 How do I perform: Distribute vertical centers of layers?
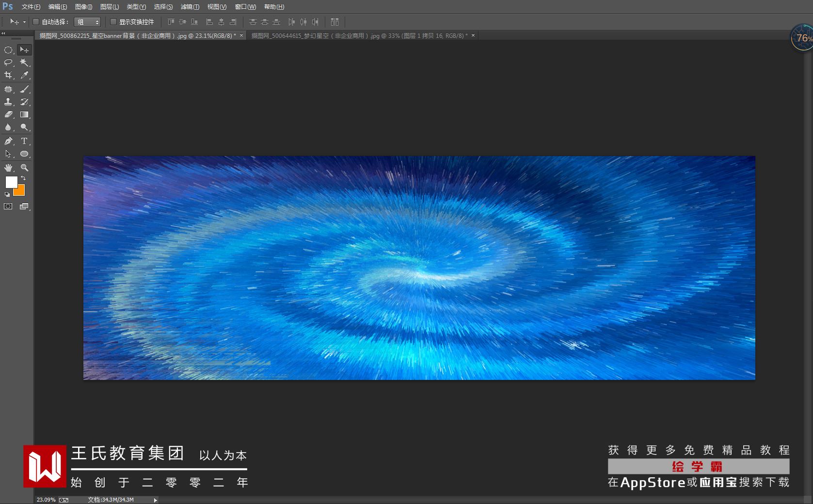tap(264, 22)
